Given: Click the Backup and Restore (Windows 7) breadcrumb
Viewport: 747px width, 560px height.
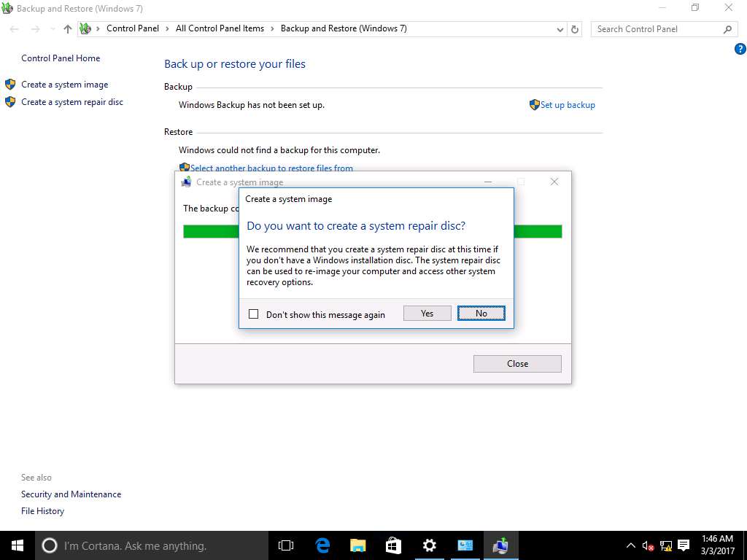Looking at the screenshot, I should (x=344, y=28).
